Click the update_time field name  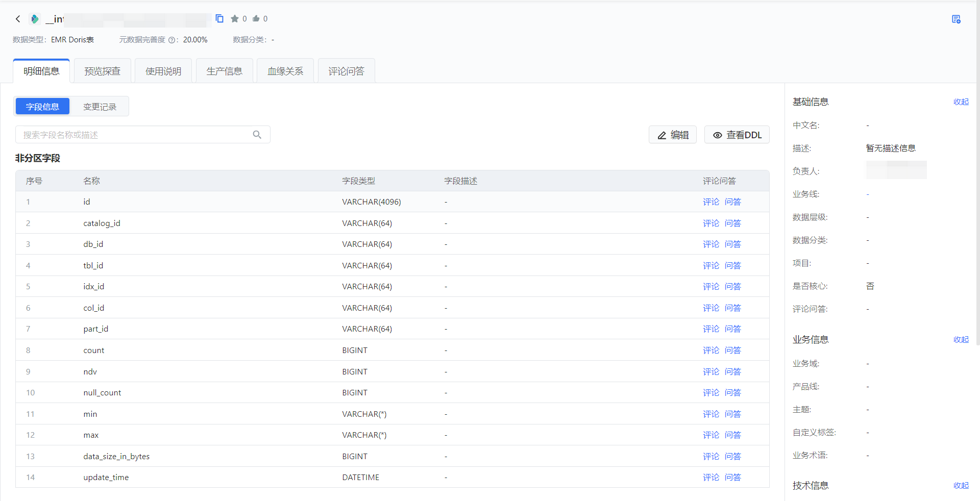pos(106,478)
